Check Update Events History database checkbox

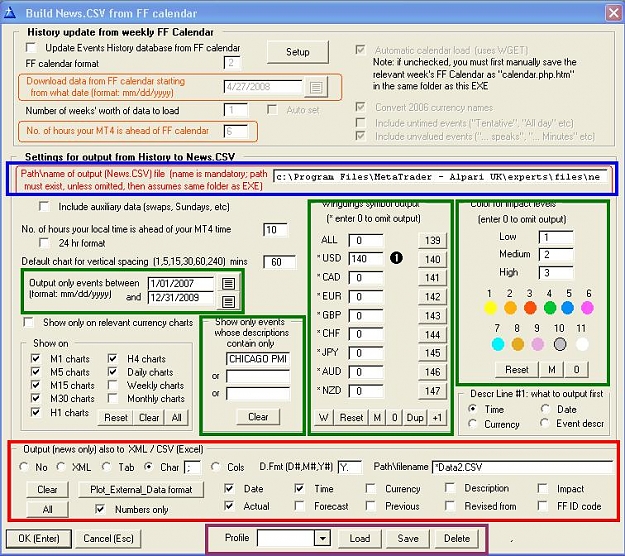31,48
